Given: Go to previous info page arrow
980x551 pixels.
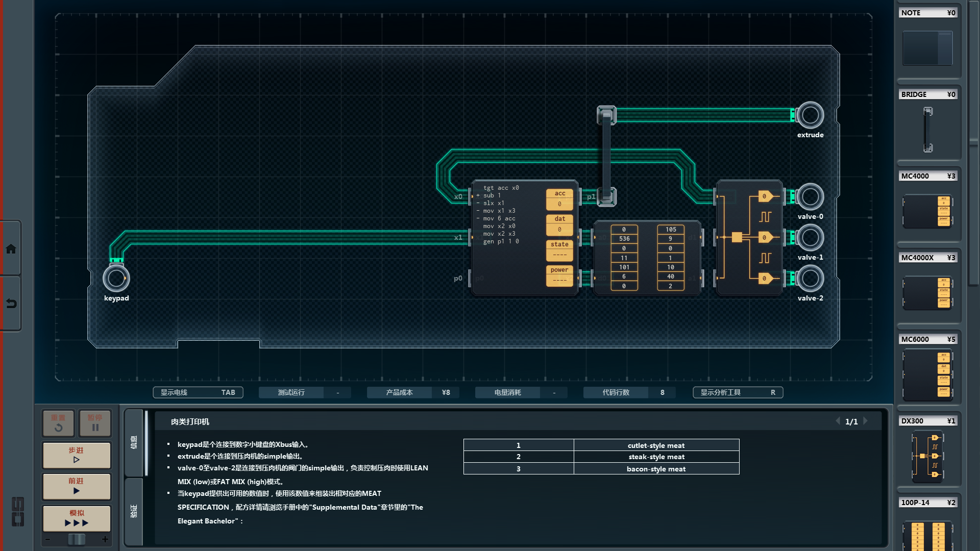Looking at the screenshot, I should coord(838,421).
